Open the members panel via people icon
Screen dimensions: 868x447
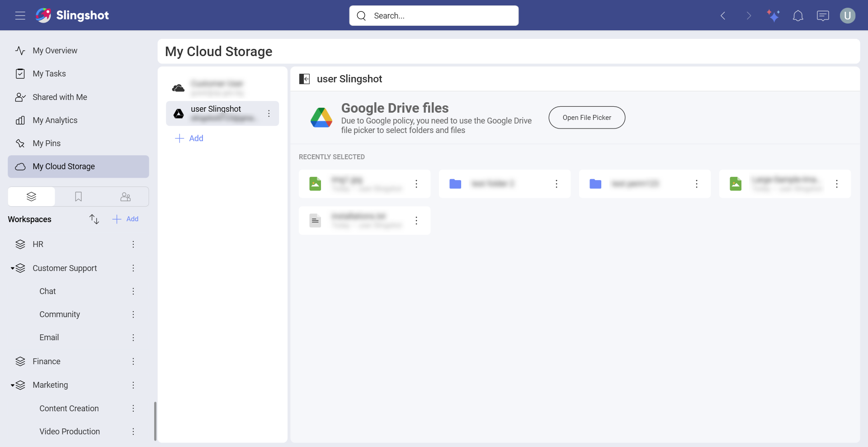[x=125, y=196]
